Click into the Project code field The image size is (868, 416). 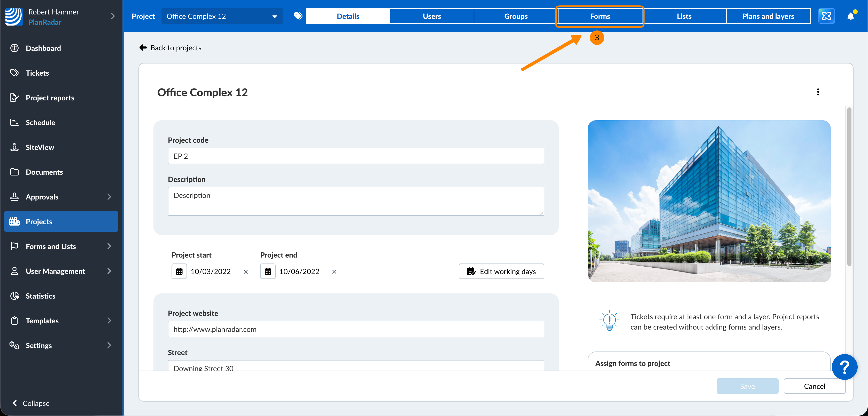coord(355,156)
